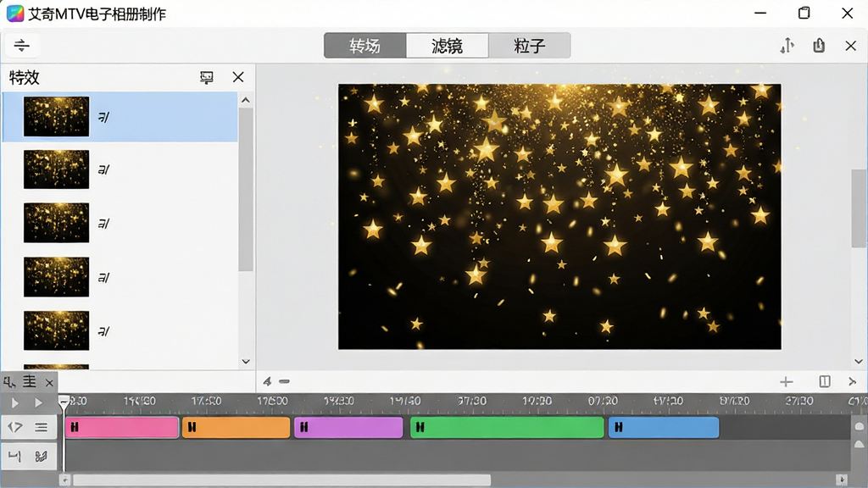This screenshot has width=868, height=488.
Task: Select the purple clip on the timeline
Action: tap(348, 428)
